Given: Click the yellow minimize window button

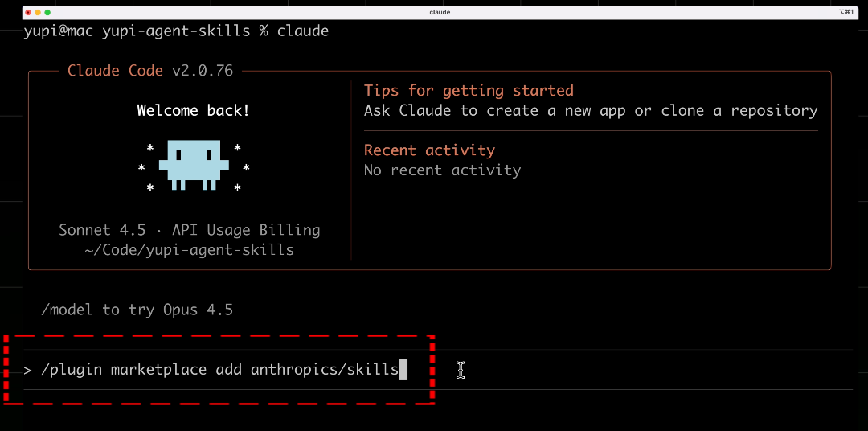Looking at the screenshot, I should click(x=38, y=12).
